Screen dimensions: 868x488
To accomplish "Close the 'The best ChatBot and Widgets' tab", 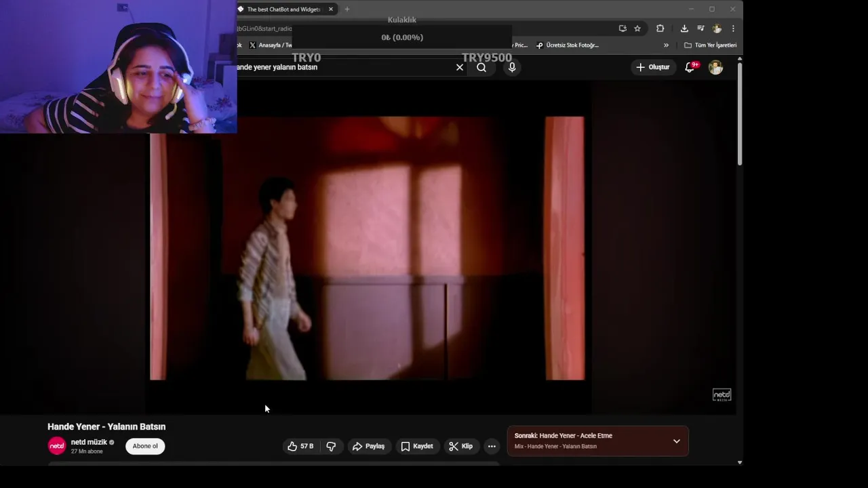I will (331, 9).
